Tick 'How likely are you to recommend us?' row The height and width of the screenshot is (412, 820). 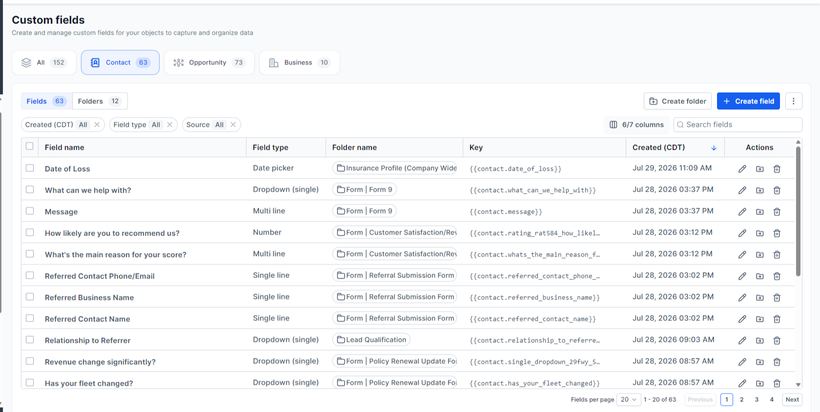(30, 232)
